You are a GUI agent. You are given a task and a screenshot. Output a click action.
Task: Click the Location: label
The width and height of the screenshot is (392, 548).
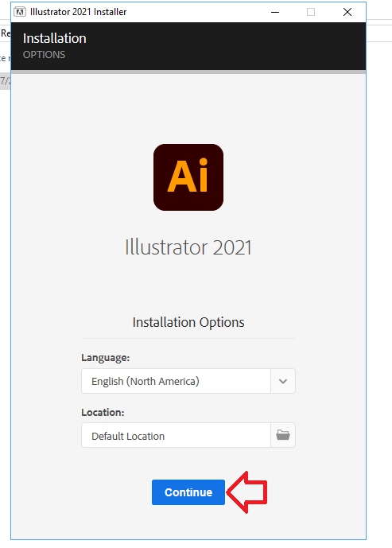pos(103,413)
